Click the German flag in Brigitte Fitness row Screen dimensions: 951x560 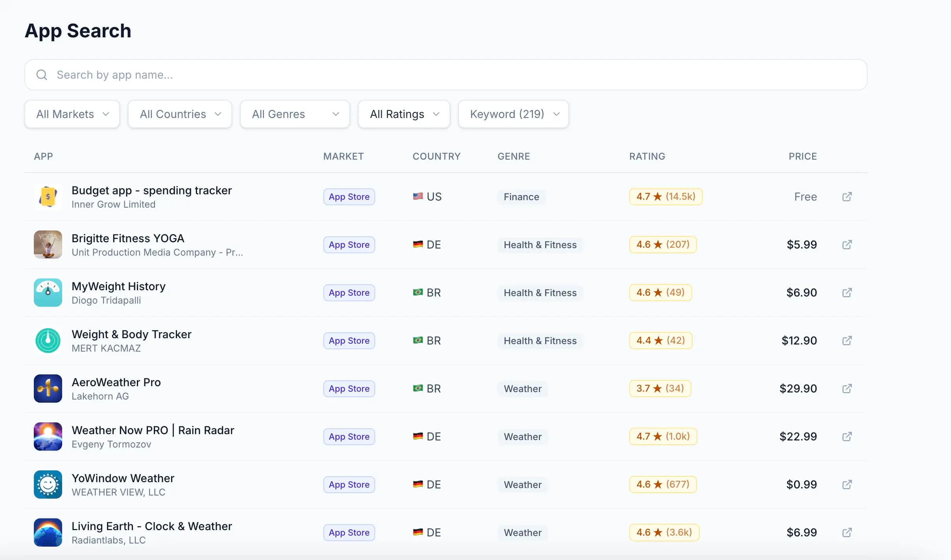[x=418, y=244]
